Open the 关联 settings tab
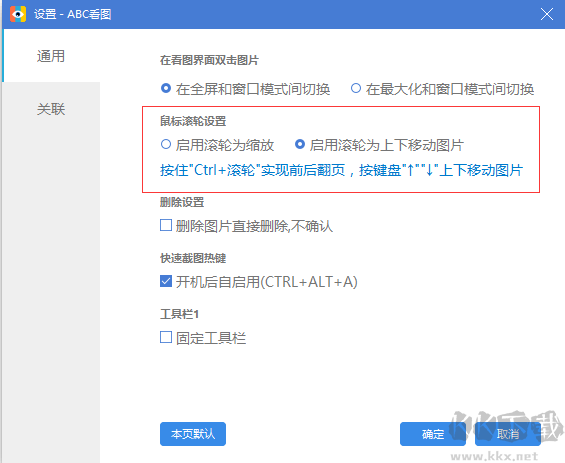The width and height of the screenshot is (565, 463). (51, 109)
